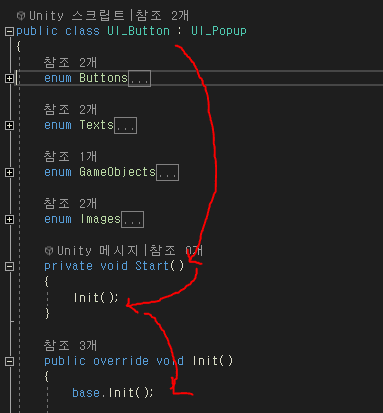
Task: Place the cursor on the base.Init() call
Action: tap(113, 393)
